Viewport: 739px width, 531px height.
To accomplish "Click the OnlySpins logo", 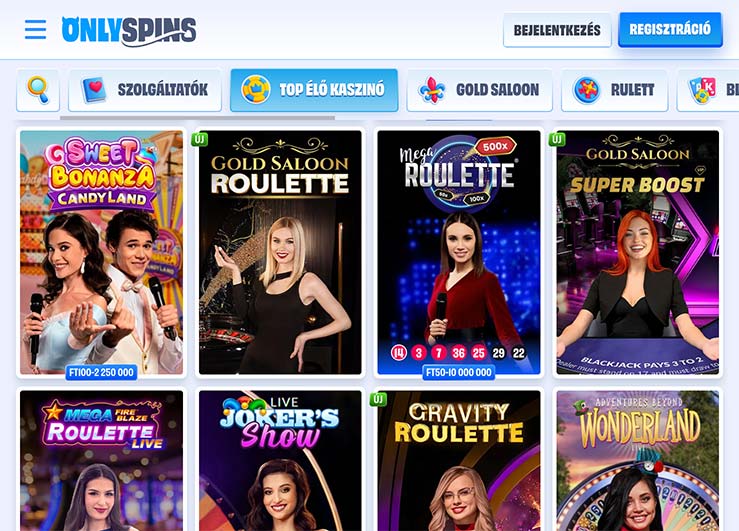I will click(x=129, y=31).
